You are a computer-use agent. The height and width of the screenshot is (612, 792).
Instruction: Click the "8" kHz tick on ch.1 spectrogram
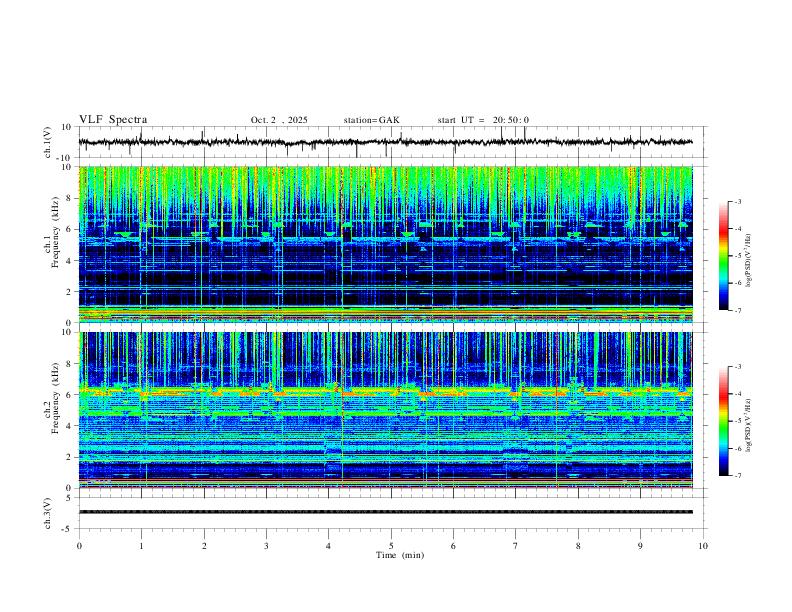pyautogui.click(x=69, y=198)
